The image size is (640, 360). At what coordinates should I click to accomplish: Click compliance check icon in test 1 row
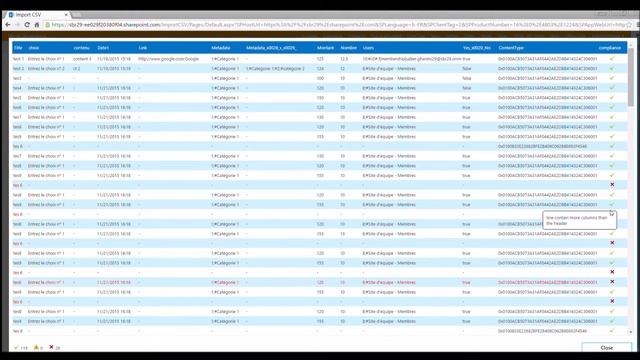[x=612, y=59]
